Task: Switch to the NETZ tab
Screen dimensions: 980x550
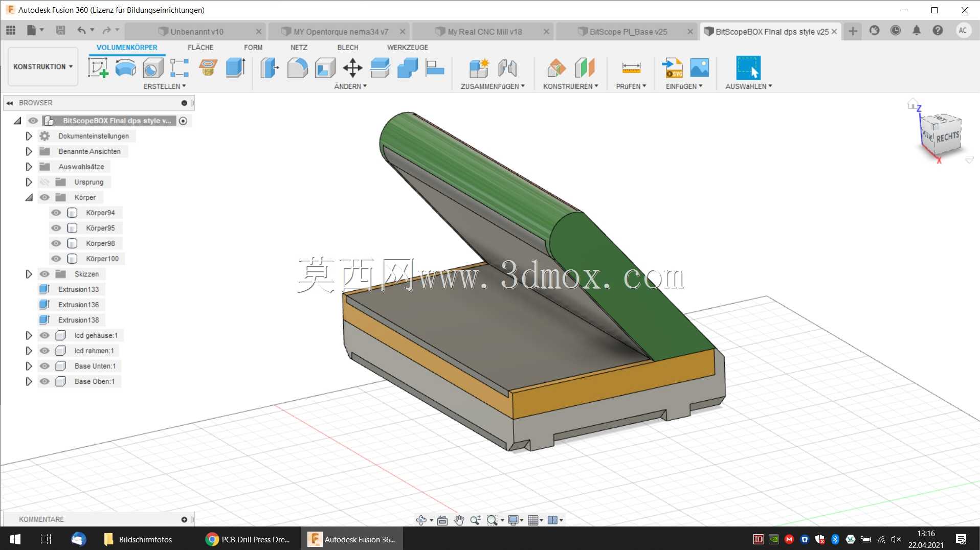Action: point(299,47)
